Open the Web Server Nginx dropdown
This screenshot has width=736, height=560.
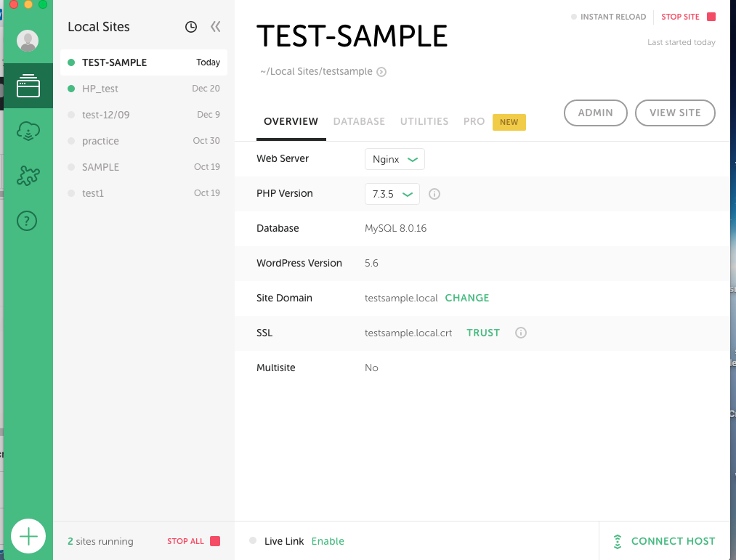click(395, 159)
